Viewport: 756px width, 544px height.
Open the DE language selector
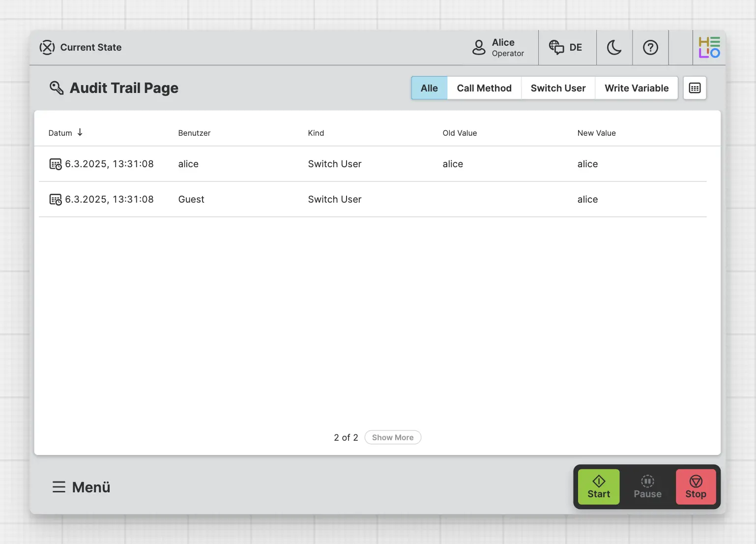[x=566, y=48]
